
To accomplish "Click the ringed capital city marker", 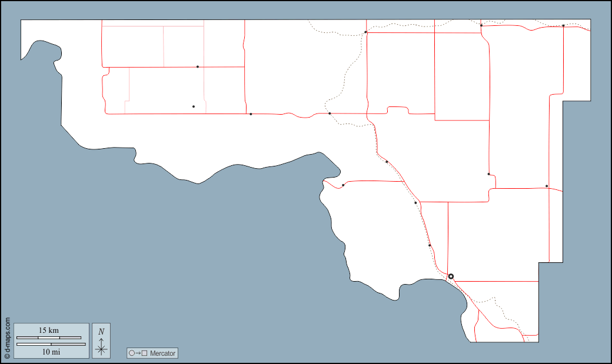I will click(x=451, y=276).
